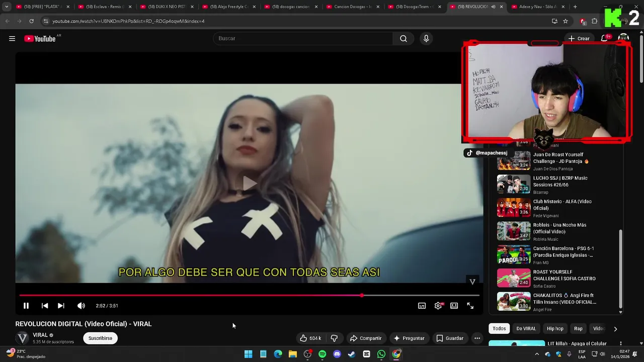Viewport: 644px width, 362px height.
Task: Switch to theater mode
Action: tap(454, 306)
